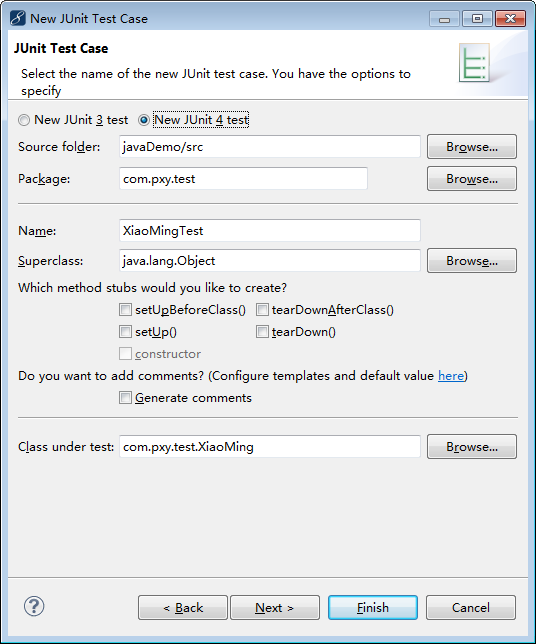
Task: Browse for class under test
Action: coord(472,446)
